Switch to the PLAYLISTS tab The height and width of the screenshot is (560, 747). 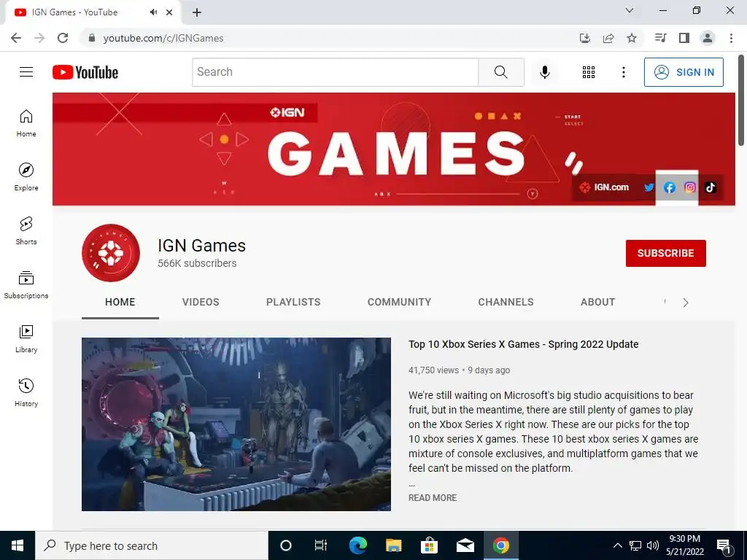click(293, 302)
